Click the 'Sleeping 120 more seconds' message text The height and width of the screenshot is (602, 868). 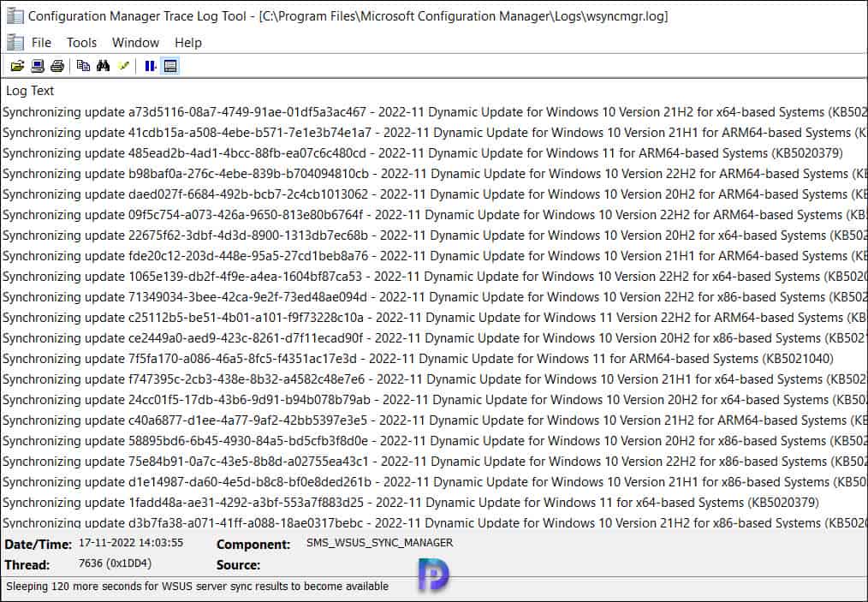197,586
